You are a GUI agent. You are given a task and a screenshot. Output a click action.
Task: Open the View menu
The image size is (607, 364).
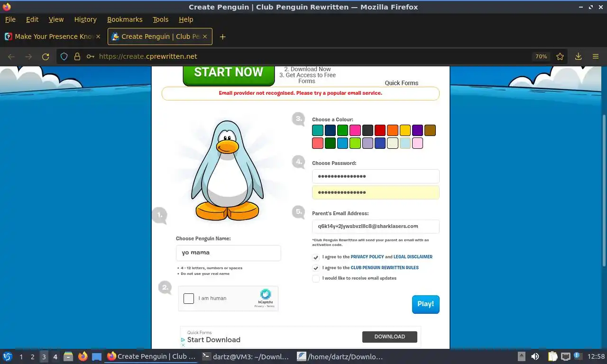pyautogui.click(x=56, y=19)
